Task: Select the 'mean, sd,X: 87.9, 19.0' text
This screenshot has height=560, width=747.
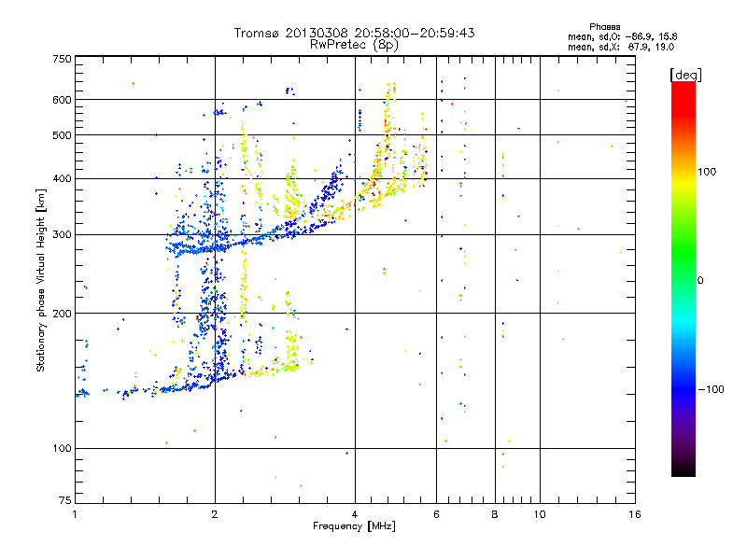Action: [621, 47]
